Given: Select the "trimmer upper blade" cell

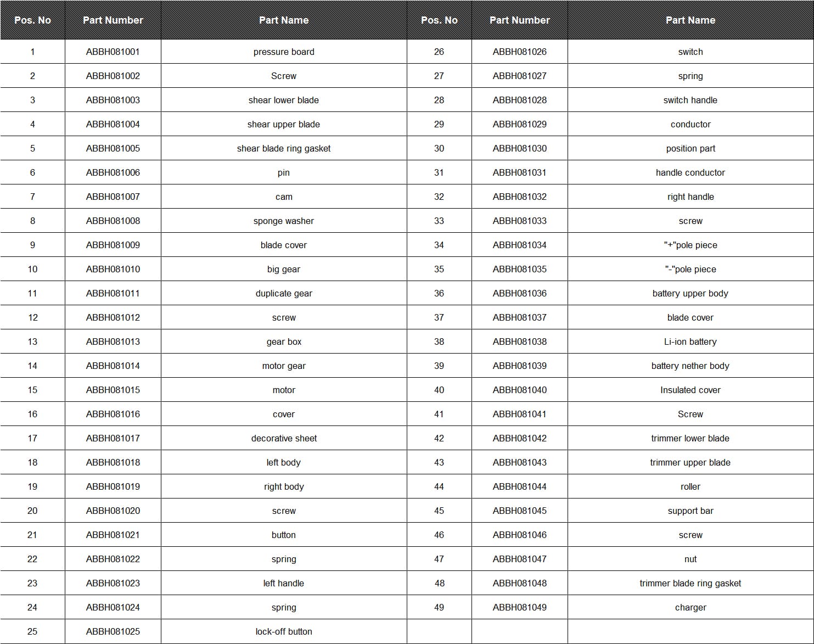Looking at the screenshot, I should tap(690, 462).
